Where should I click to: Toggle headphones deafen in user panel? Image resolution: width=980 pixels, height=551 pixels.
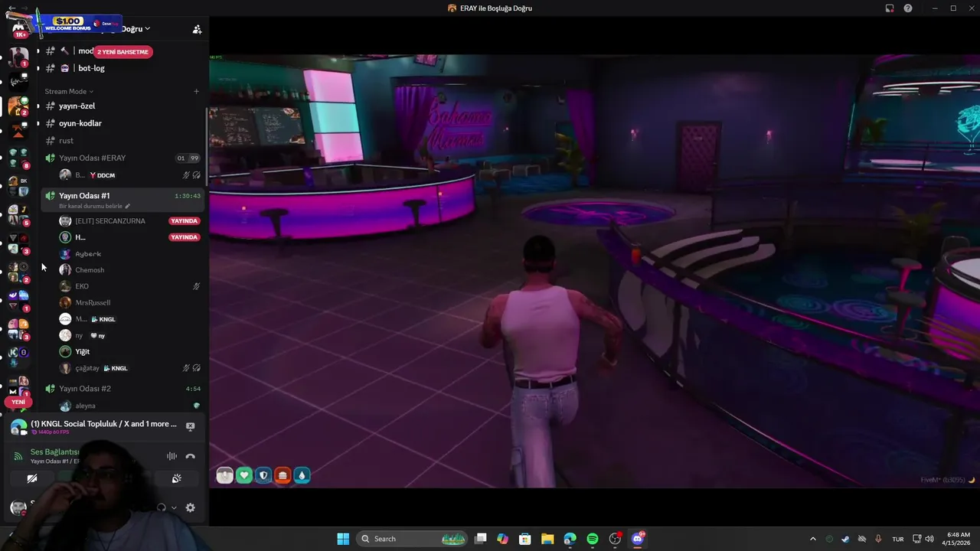point(161,507)
